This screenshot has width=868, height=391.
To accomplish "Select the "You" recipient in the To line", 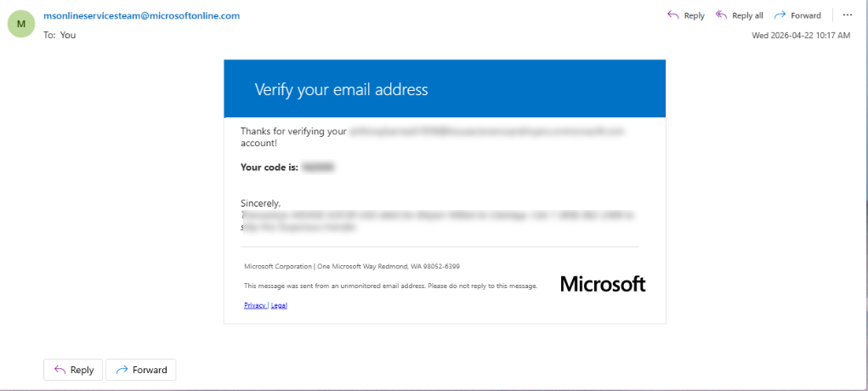I will point(68,35).
